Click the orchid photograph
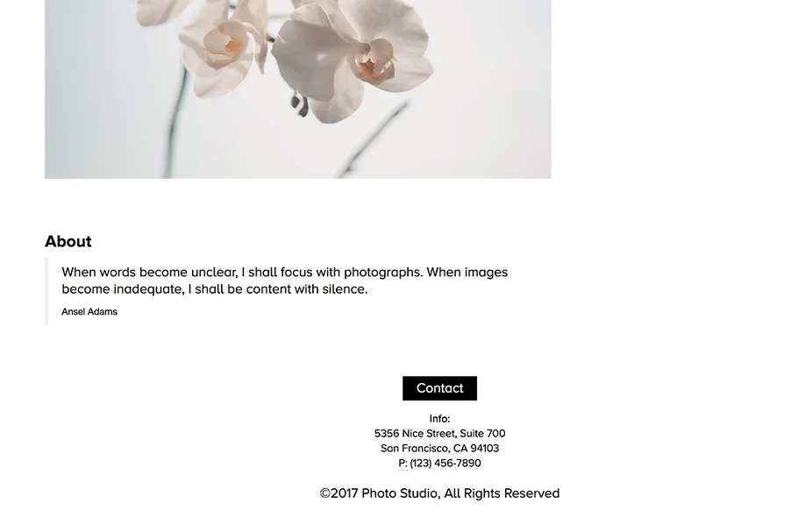The image size is (798, 532). pos(298,89)
